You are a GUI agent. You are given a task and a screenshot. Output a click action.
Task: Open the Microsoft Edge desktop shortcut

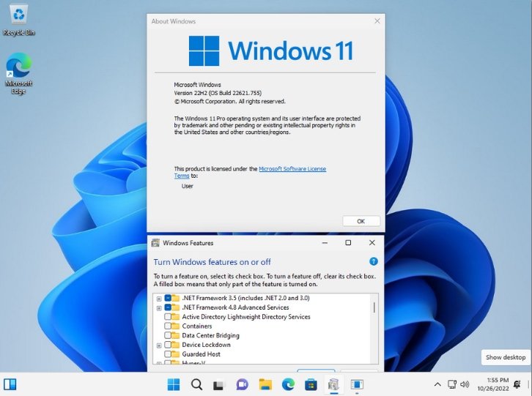click(x=18, y=73)
